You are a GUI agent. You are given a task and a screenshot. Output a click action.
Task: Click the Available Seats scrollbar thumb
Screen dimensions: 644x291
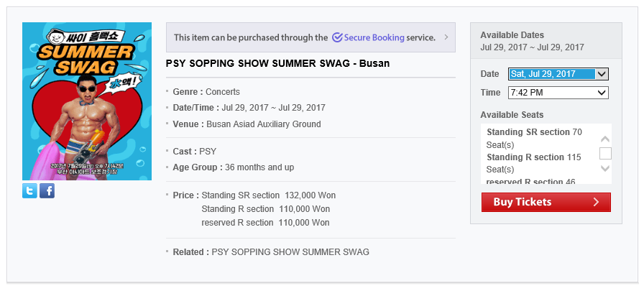[x=605, y=154]
